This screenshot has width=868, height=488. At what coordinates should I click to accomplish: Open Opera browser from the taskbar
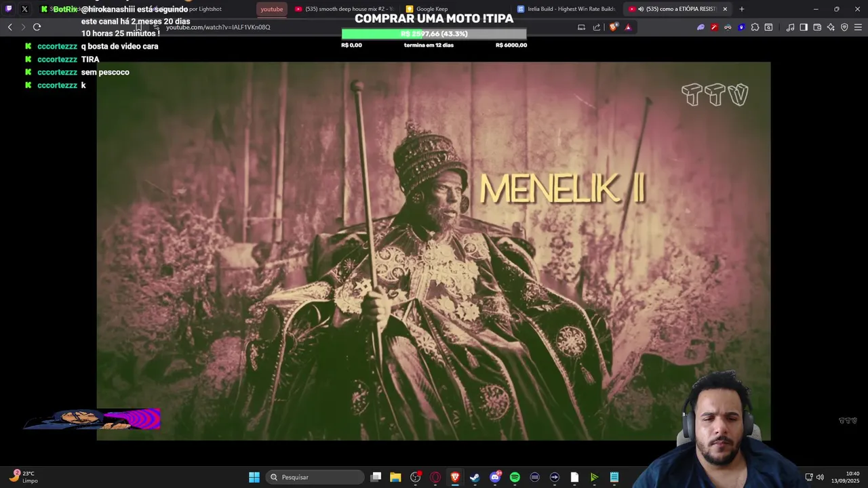(x=435, y=477)
